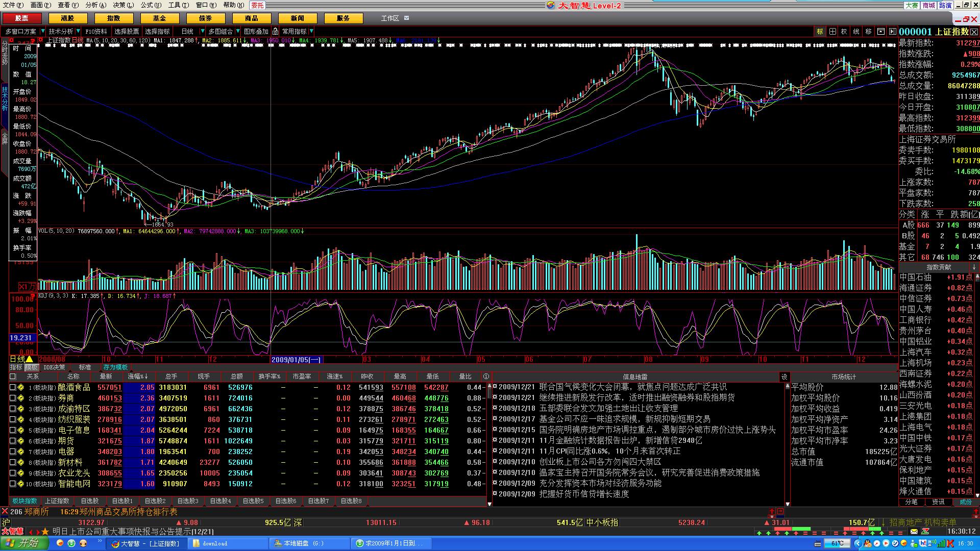Image resolution: width=980 pixels, height=551 pixels.
Task: Click the 设 settings icon of 信息地雷 panel
Action: coord(784,377)
